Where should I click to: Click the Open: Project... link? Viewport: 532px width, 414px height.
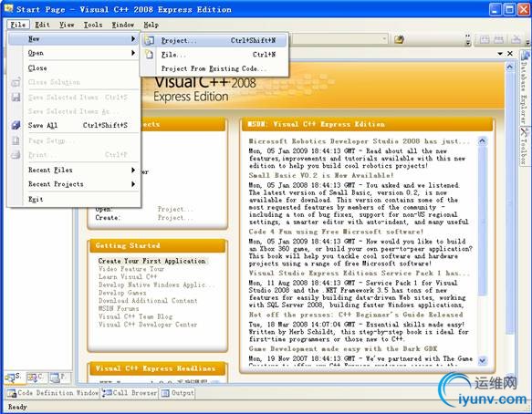[174, 209]
